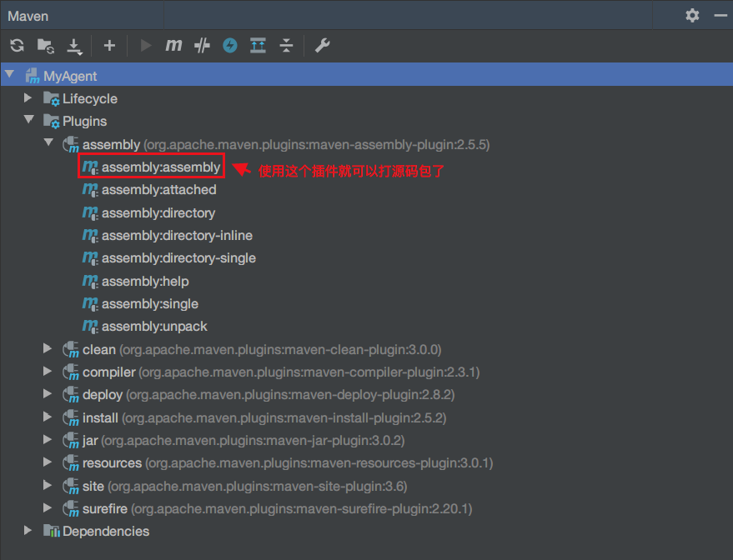Collapse the assembly plugin node
Image resolution: width=733 pixels, height=560 pixels.
coord(48,142)
